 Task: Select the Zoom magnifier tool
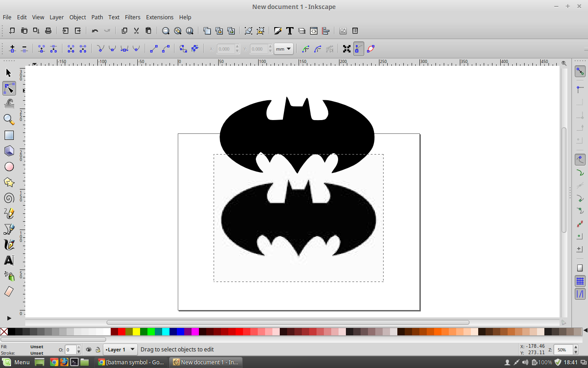pos(9,120)
